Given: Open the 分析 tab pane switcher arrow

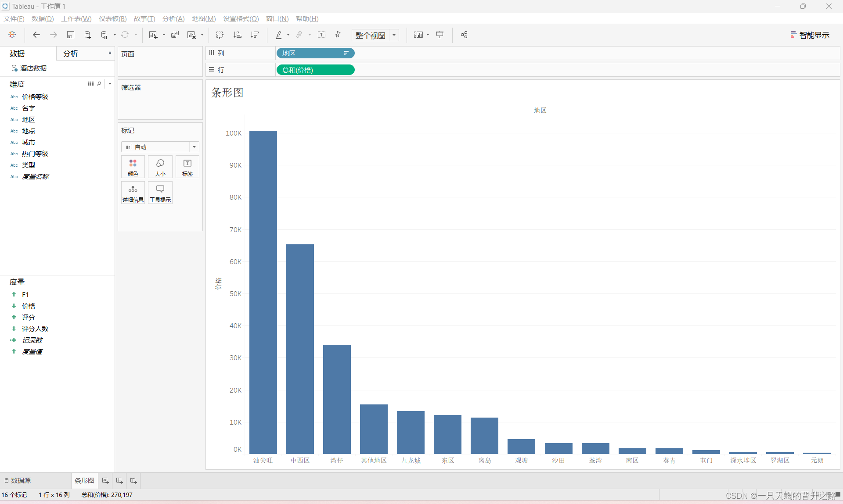Looking at the screenshot, I should click(x=110, y=53).
